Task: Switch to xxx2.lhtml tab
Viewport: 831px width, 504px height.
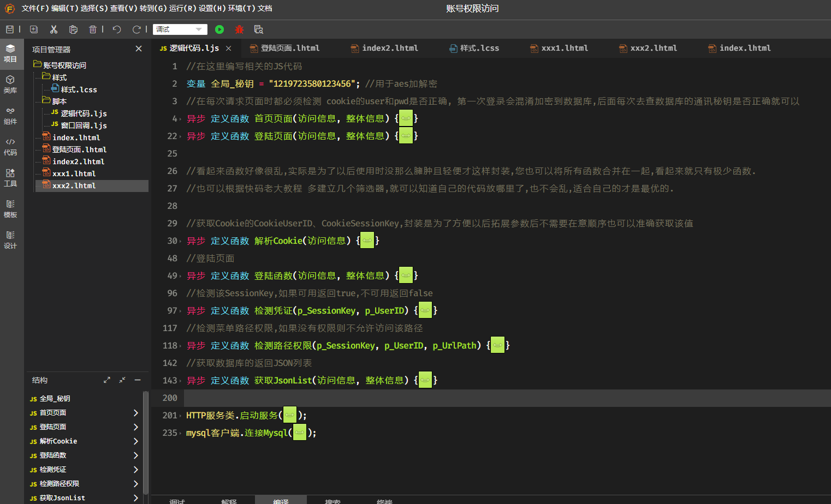Action: pos(649,49)
